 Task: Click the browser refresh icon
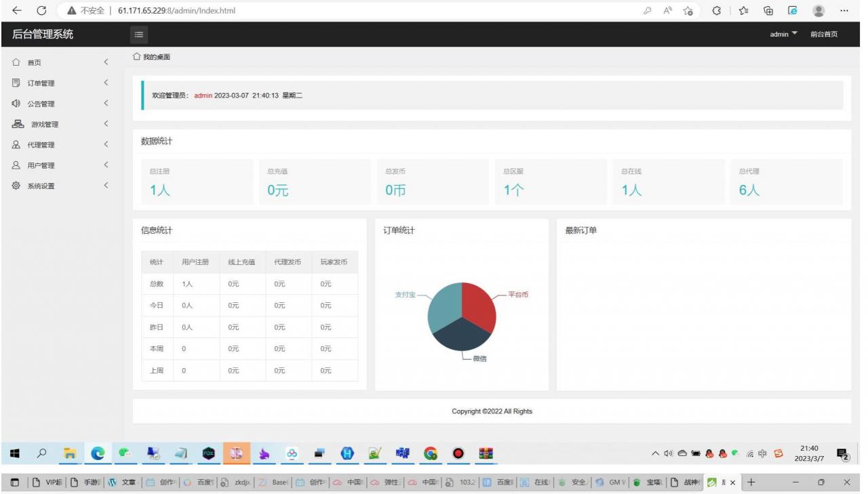[x=42, y=10]
